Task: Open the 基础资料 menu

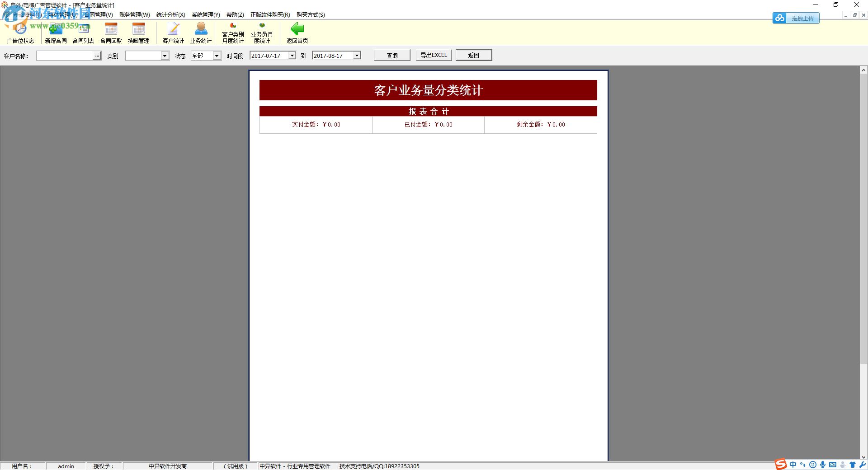Action: click(27, 15)
